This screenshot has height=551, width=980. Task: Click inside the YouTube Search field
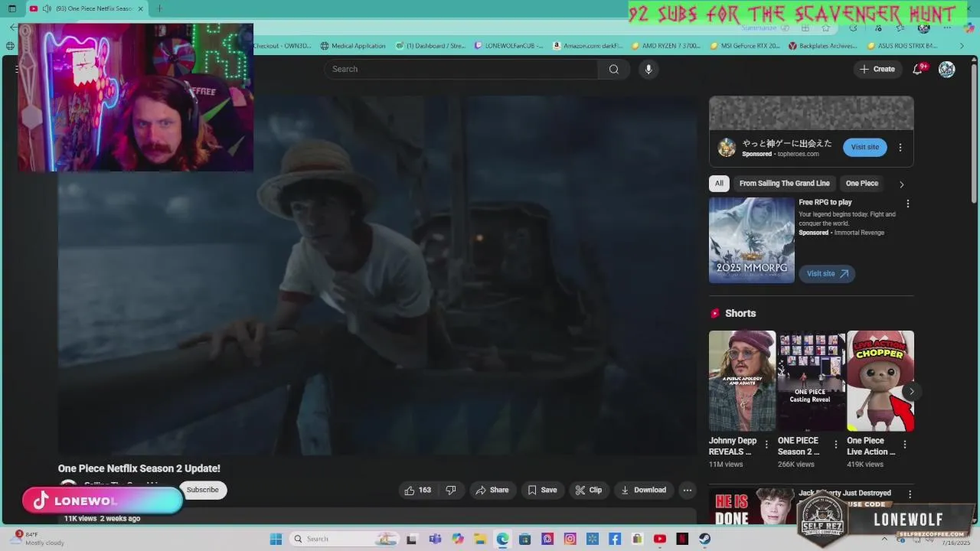[461, 69]
